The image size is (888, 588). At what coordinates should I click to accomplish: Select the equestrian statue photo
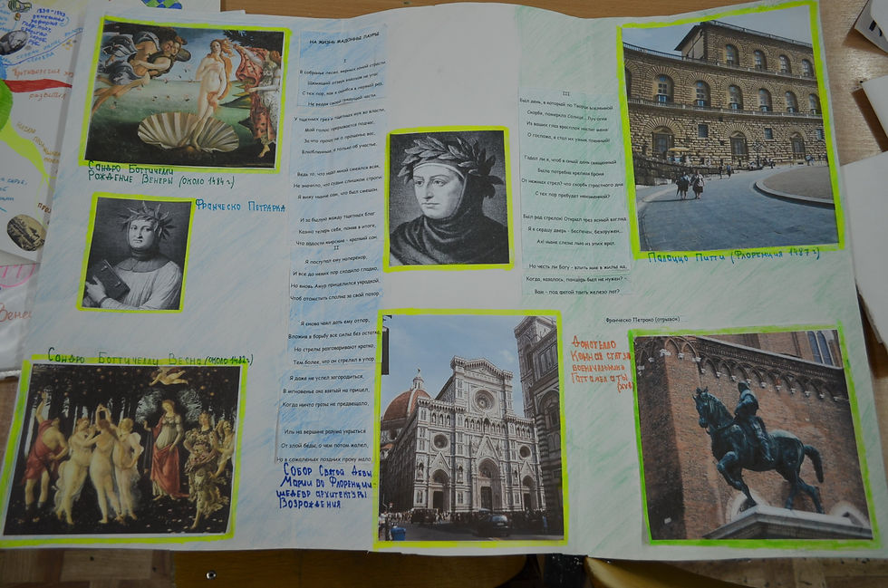point(751,435)
